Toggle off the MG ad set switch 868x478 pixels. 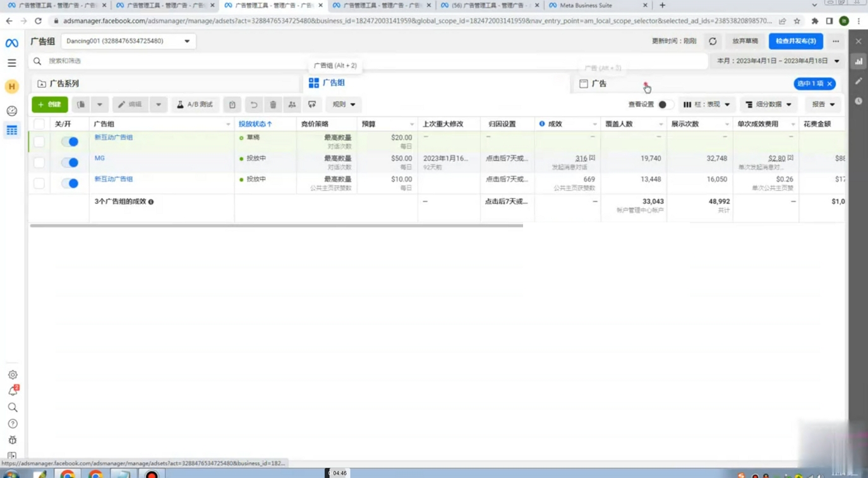pyautogui.click(x=70, y=162)
